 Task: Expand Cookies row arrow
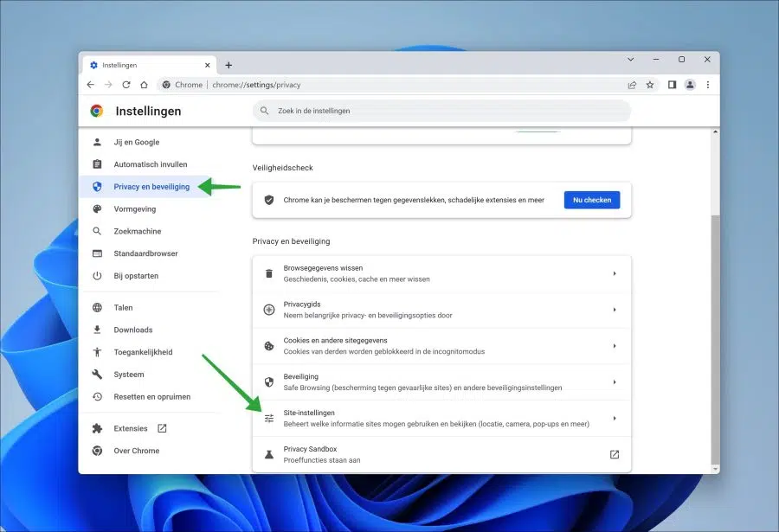coord(615,346)
